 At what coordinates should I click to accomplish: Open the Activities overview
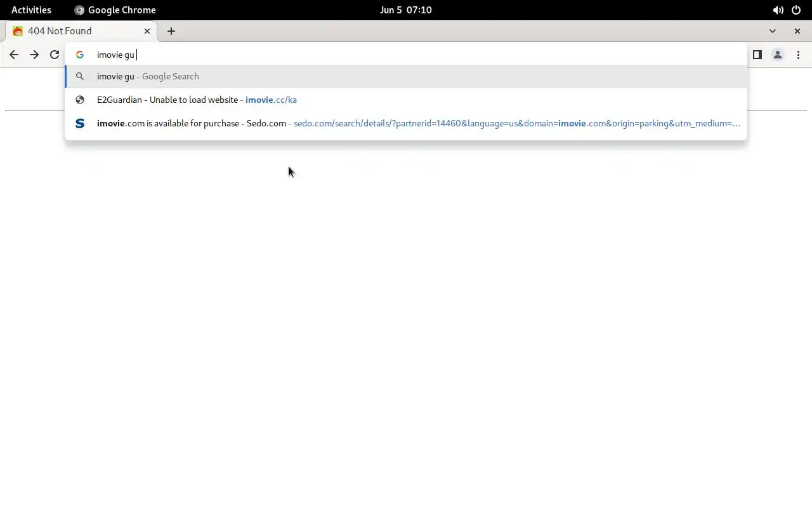click(31, 10)
